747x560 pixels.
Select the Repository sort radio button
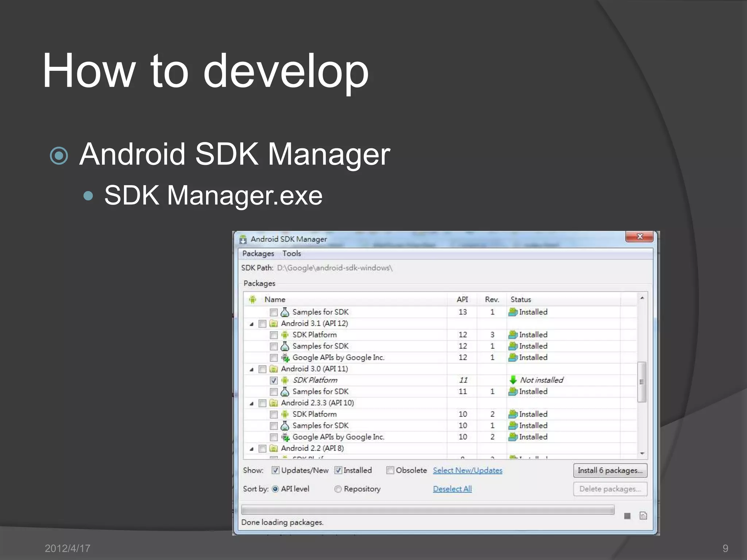pos(338,489)
